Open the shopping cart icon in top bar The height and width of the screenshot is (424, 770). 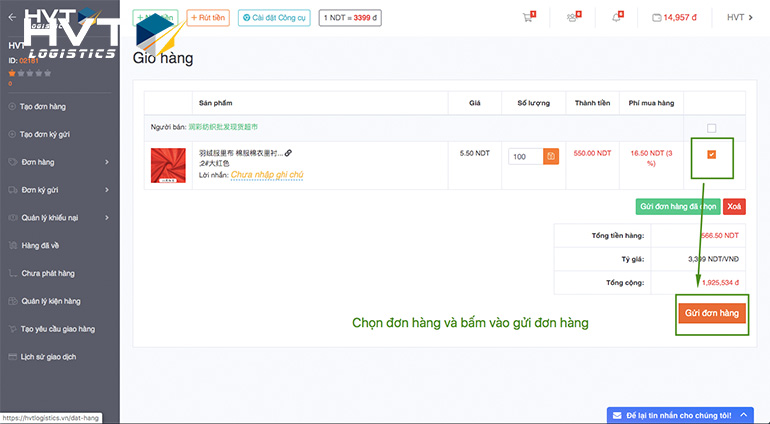click(x=527, y=18)
